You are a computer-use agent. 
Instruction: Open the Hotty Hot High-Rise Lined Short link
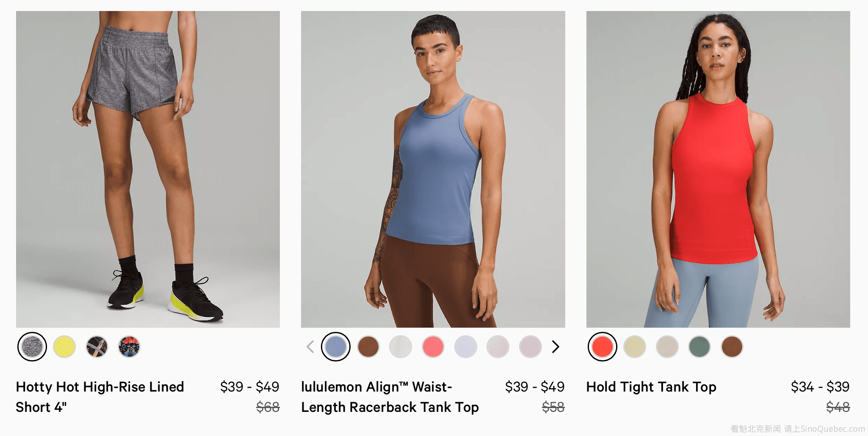(100, 397)
